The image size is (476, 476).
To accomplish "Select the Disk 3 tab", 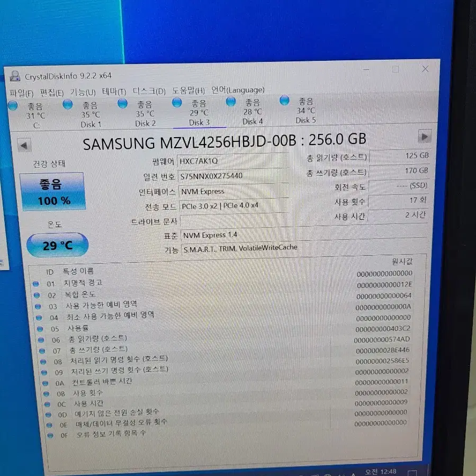I will tap(199, 113).
